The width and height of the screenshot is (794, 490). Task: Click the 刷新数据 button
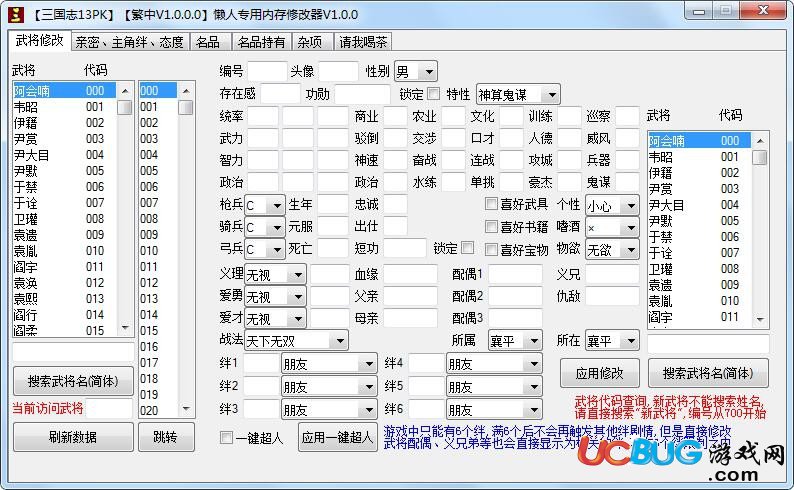(x=73, y=437)
